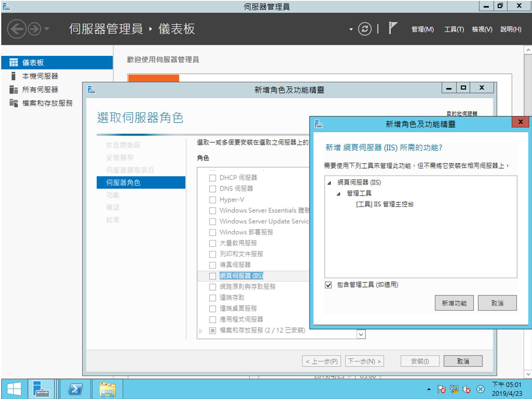Click the volume tray icon
532x399 pixels.
pyautogui.click(x=467, y=389)
